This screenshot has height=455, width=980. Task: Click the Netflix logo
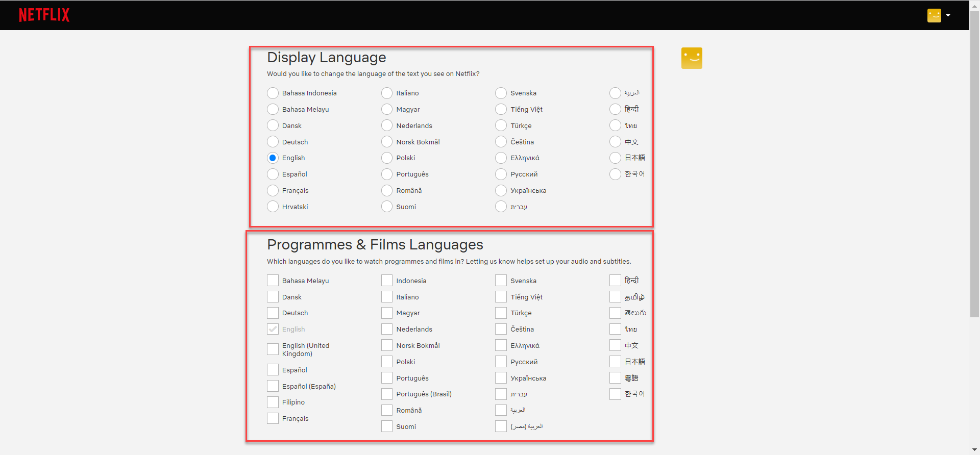pos(44,15)
